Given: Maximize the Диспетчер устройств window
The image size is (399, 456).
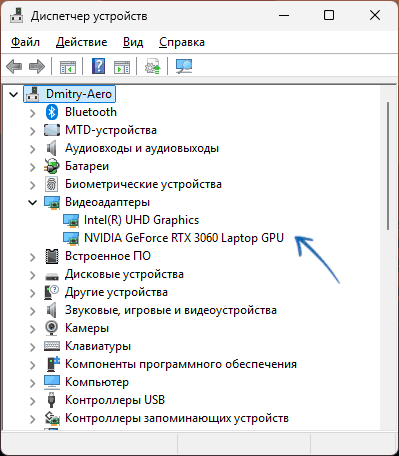Looking at the screenshot, I should click(x=329, y=15).
